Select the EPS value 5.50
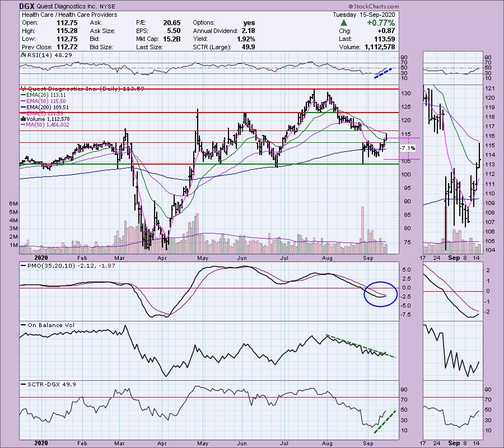Image resolution: width=504 pixels, height=448 pixels. point(174,31)
